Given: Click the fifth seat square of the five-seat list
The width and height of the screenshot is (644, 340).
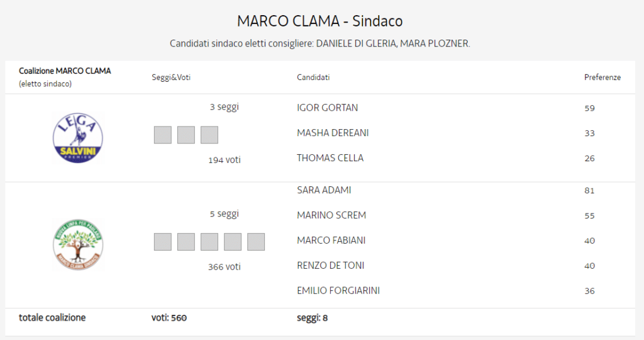Looking at the screenshot, I should pos(256,242).
